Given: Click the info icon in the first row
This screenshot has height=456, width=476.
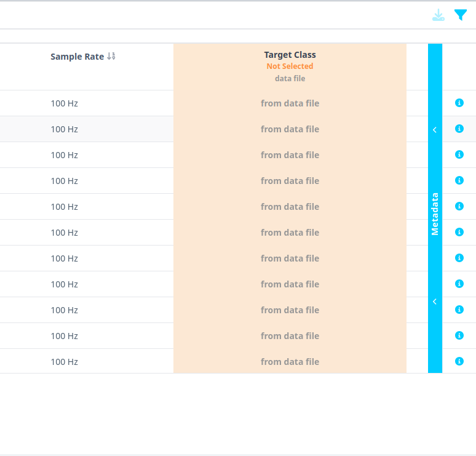Looking at the screenshot, I should click(x=459, y=103).
